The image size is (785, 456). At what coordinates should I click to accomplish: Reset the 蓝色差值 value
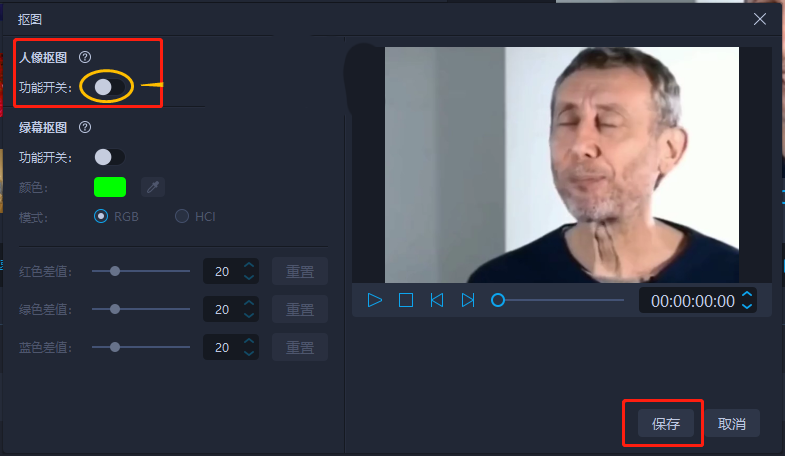click(300, 347)
